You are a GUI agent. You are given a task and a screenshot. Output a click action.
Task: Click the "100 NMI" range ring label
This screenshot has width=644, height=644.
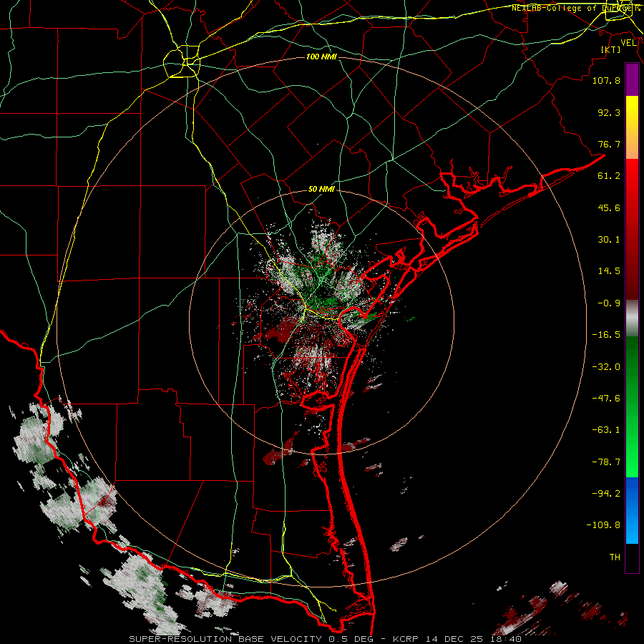pyautogui.click(x=321, y=57)
